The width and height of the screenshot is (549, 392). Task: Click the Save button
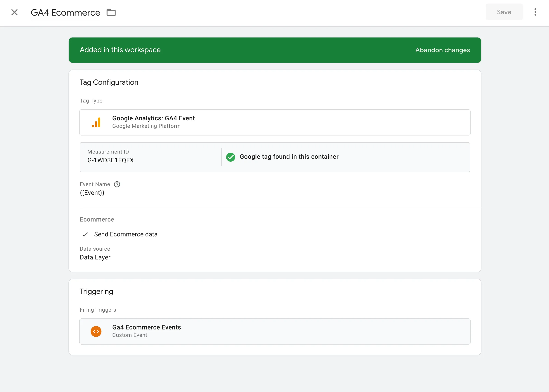pyautogui.click(x=504, y=12)
